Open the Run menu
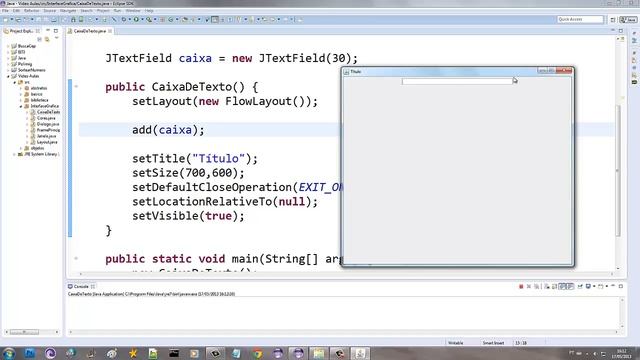This screenshot has width=640, height=360. pyautogui.click(x=118, y=11)
